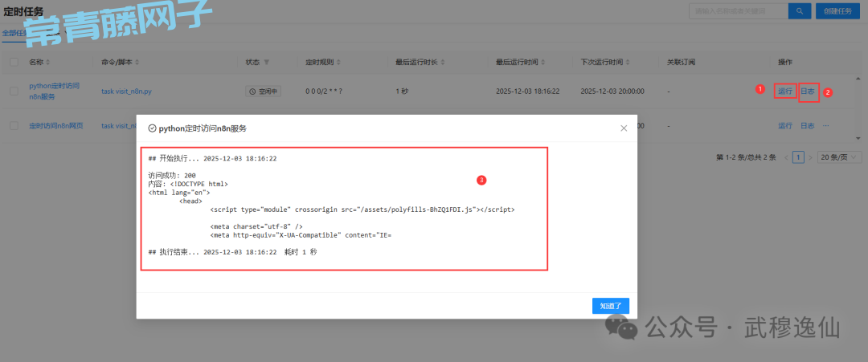Check the 定时访问n8n网页 row checkbox
The image size is (868, 362).
pyautogui.click(x=14, y=125)
